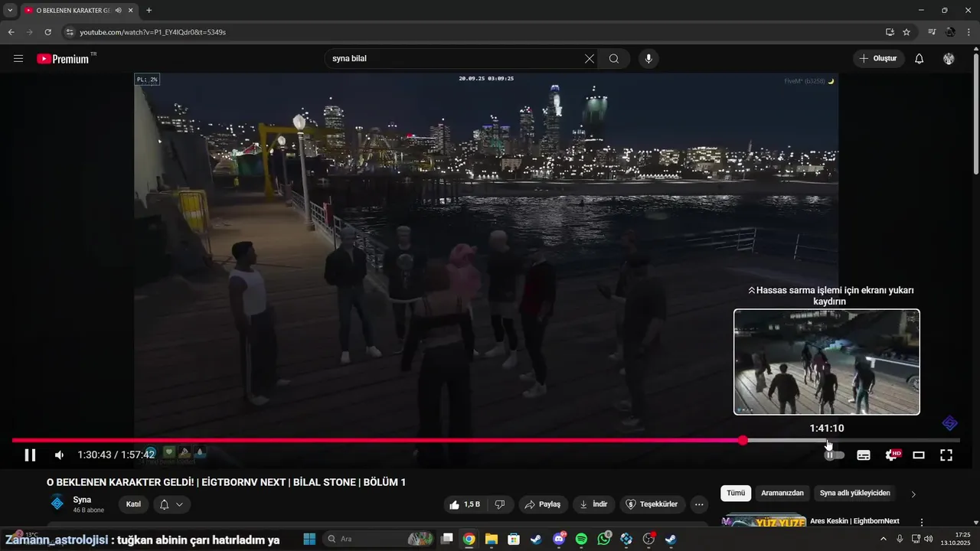Run search with the magnifier button
The width and height of the screenshot is (980, 551).
[x=614, y=58]
